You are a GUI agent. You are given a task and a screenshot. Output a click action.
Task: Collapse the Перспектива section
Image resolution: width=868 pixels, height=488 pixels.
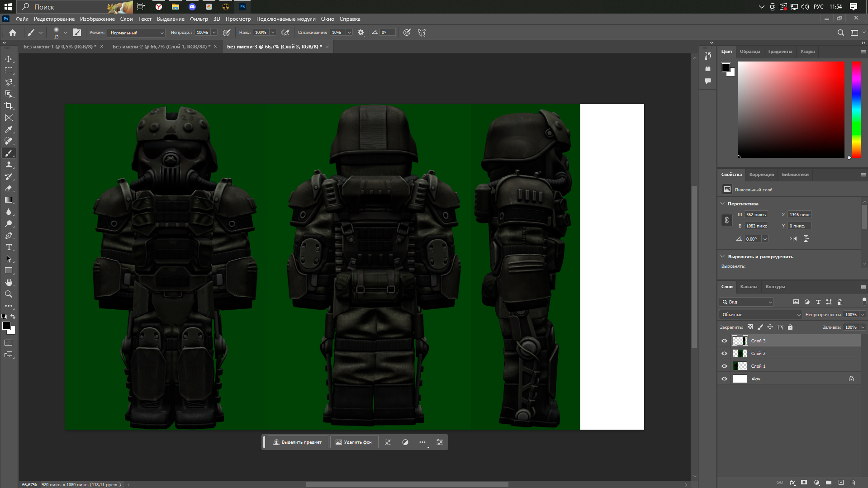[x=722, y=204]
